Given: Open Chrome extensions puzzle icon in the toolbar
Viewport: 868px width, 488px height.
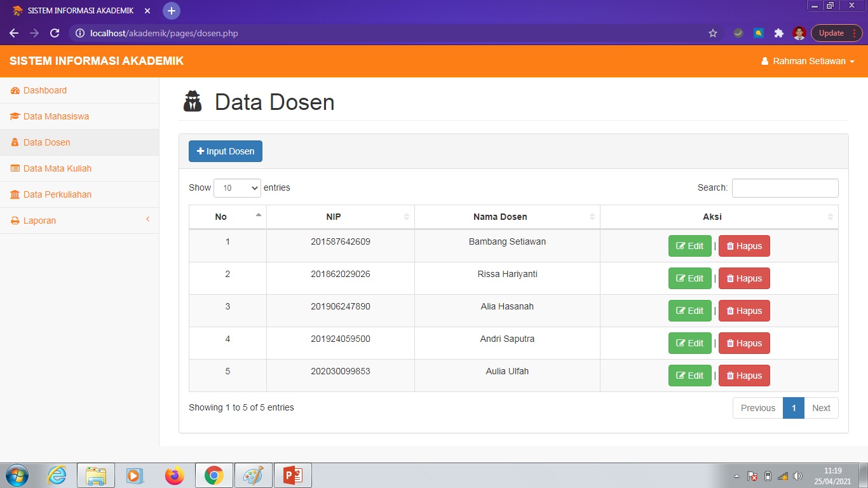Looking at the screenshot, I should [778, 32].
